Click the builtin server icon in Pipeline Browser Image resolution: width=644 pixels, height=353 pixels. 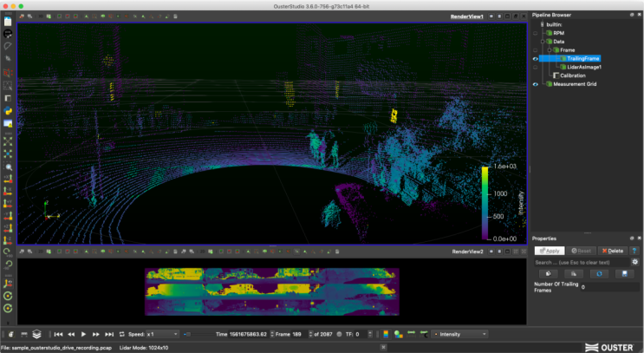coord(542,24)
